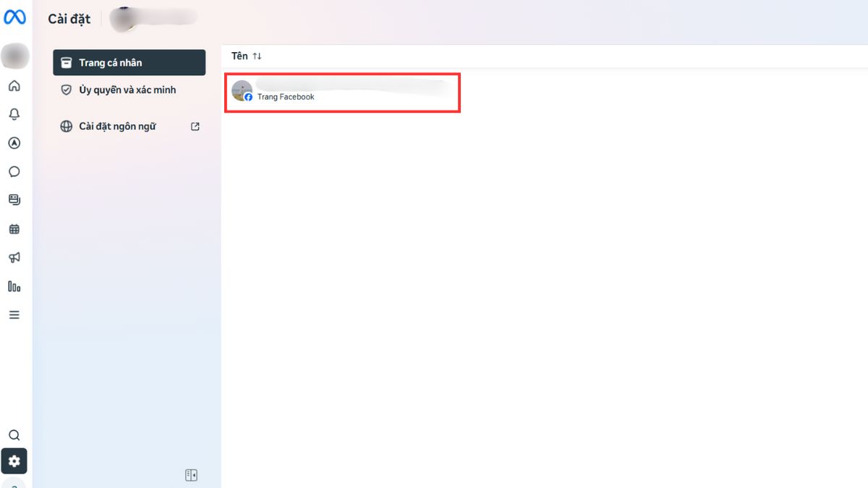The width and height of the screenshot is (868, 488).
Task: Sort list by Tên column arrows
Action: (257, 56)
